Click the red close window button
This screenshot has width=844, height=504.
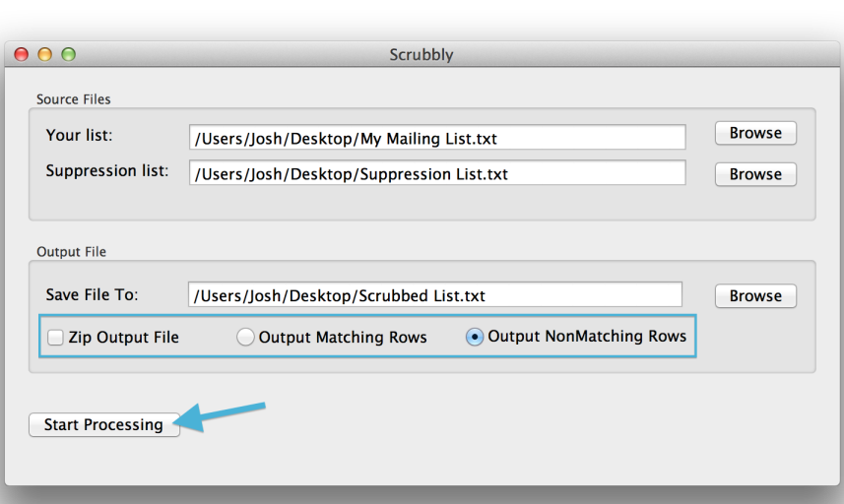coord(22,54)
